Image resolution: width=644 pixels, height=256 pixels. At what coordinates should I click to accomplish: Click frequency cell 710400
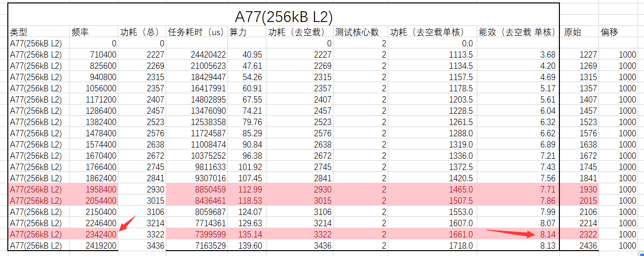[x=93, y=55]
